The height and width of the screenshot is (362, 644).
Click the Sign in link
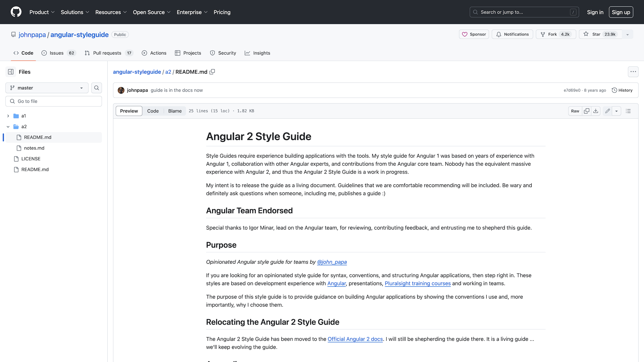pos(595,12)
